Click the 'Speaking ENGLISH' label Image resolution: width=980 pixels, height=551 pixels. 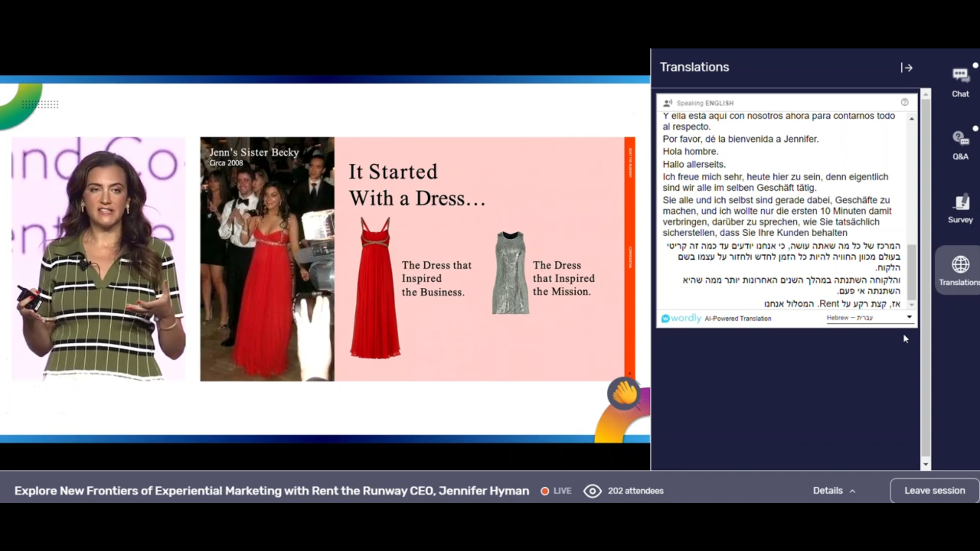(705, 103)
